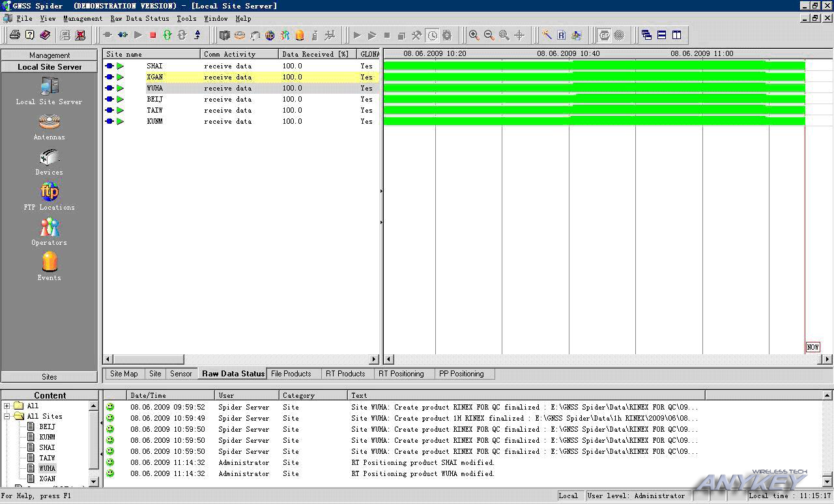Screen dimensions: 834x504
Task: Collapse the All Sites folder
Action: click(x=7, y=416)
